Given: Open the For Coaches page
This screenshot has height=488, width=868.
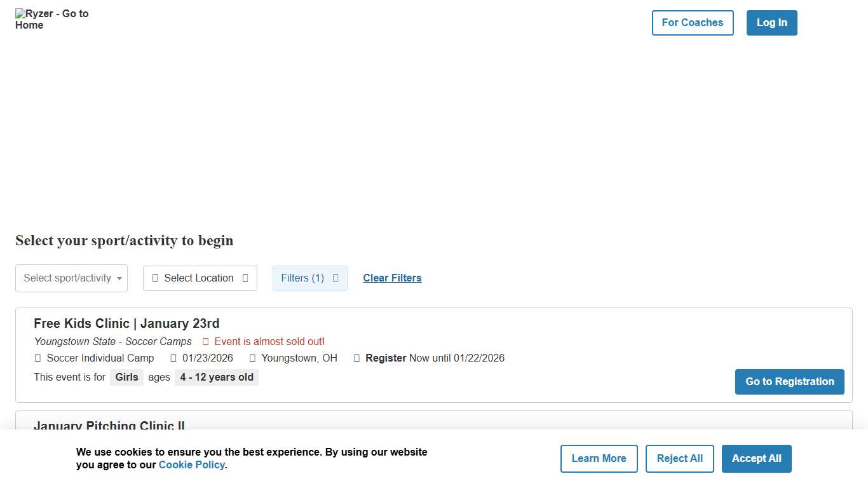Looking at the screenshot, I should point(693,23).
